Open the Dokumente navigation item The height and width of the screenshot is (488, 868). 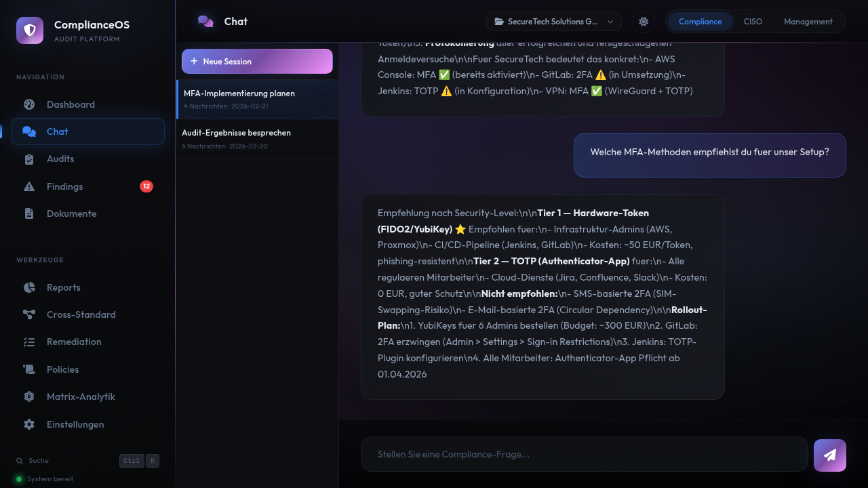(x=71, y=213)
